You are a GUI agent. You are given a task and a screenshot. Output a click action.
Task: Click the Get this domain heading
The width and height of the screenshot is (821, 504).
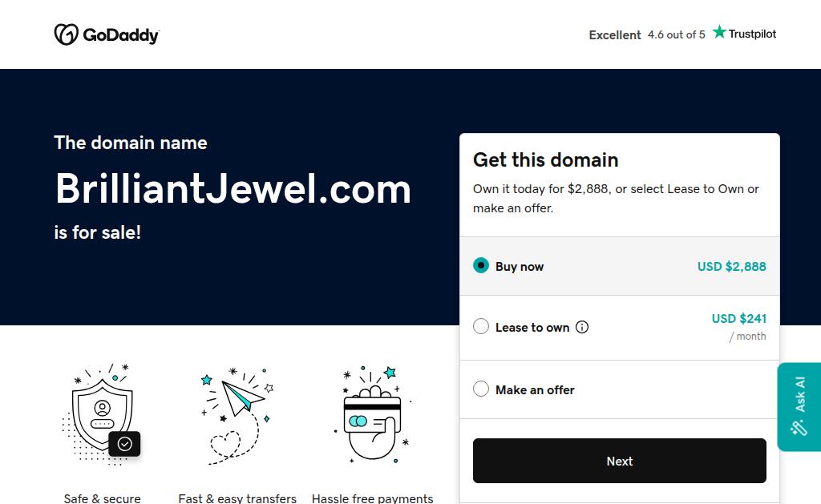545,159
